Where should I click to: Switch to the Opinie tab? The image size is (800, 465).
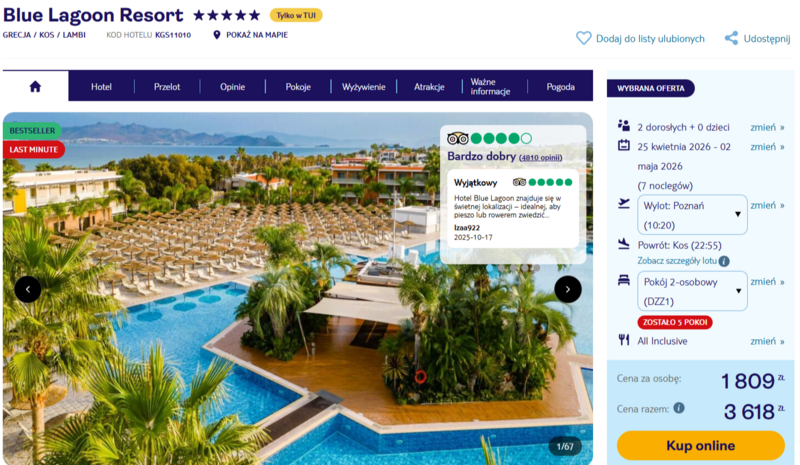(x=233, y=87)
